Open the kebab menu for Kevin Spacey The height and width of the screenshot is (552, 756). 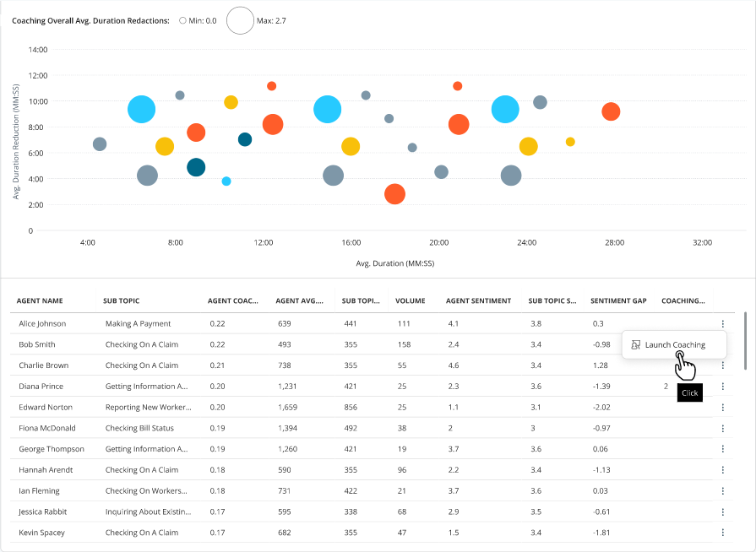722,533
